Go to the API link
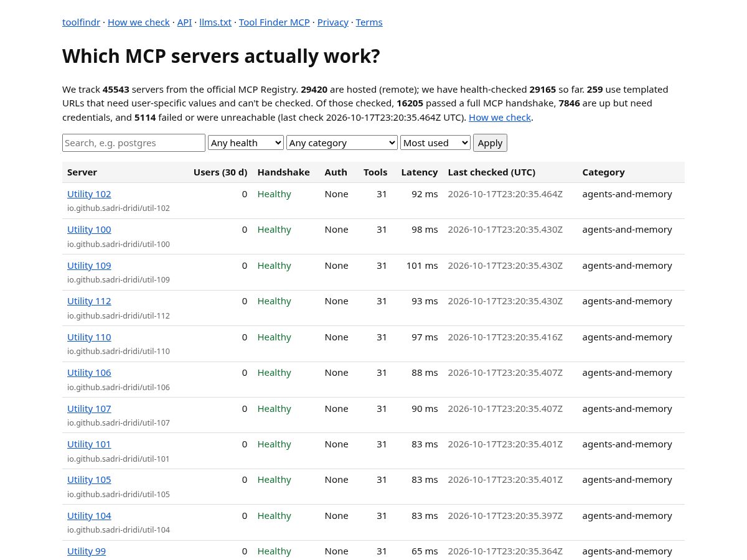 [x=184, y=22]
